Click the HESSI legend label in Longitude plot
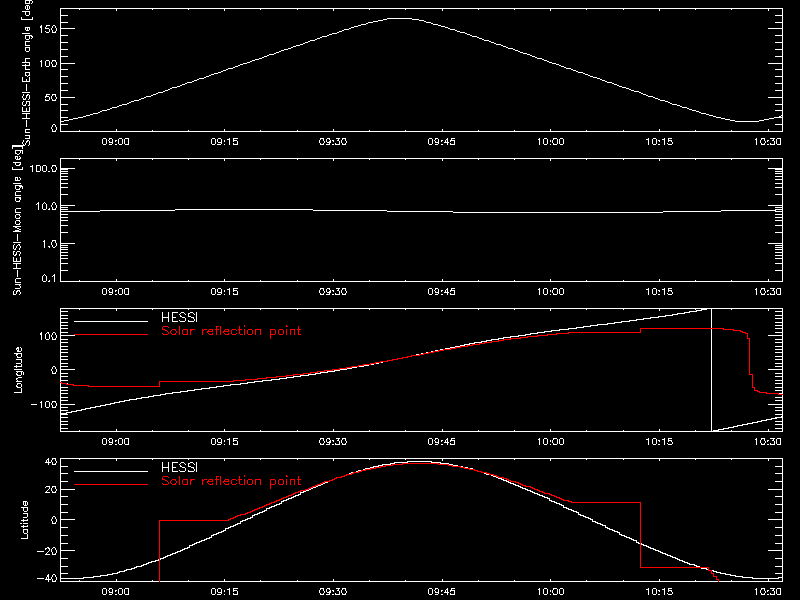Screen dimensions: 800x600 179,317
